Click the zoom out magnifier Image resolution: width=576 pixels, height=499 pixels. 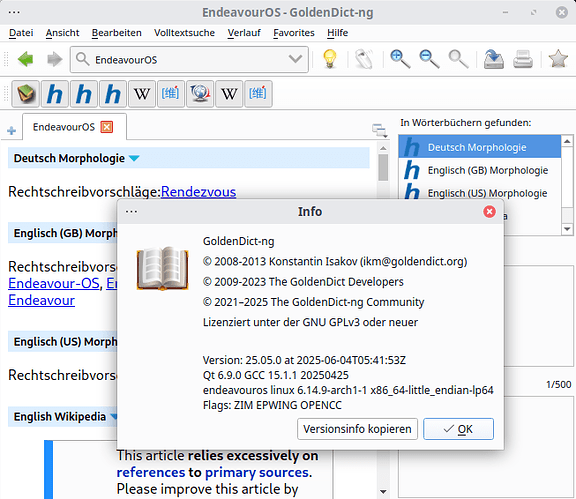click(429, 59)
